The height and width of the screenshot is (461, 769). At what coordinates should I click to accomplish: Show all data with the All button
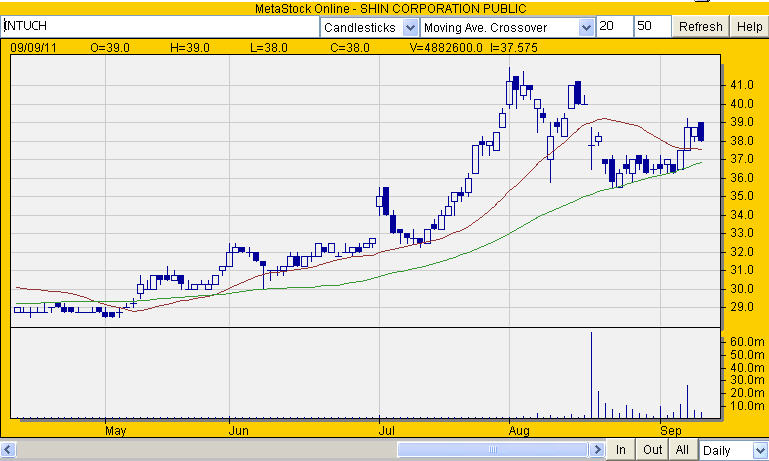682,450
